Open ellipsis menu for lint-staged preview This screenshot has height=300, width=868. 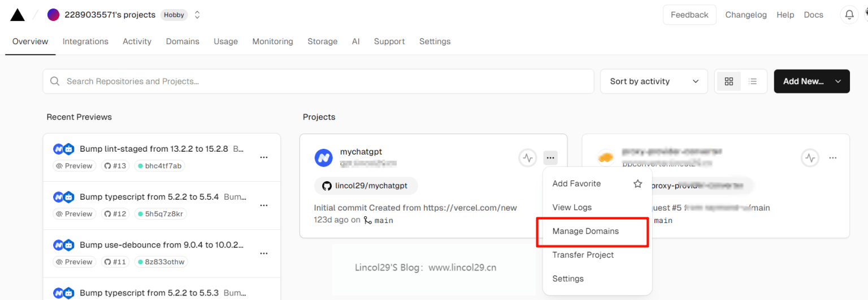[263, 157]
